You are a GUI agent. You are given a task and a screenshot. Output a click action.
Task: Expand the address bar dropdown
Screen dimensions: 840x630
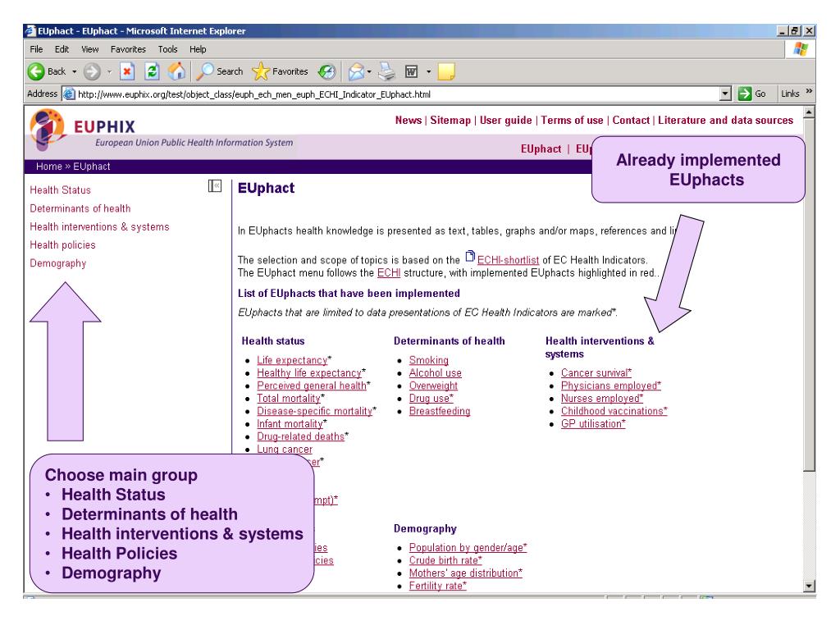725,94
